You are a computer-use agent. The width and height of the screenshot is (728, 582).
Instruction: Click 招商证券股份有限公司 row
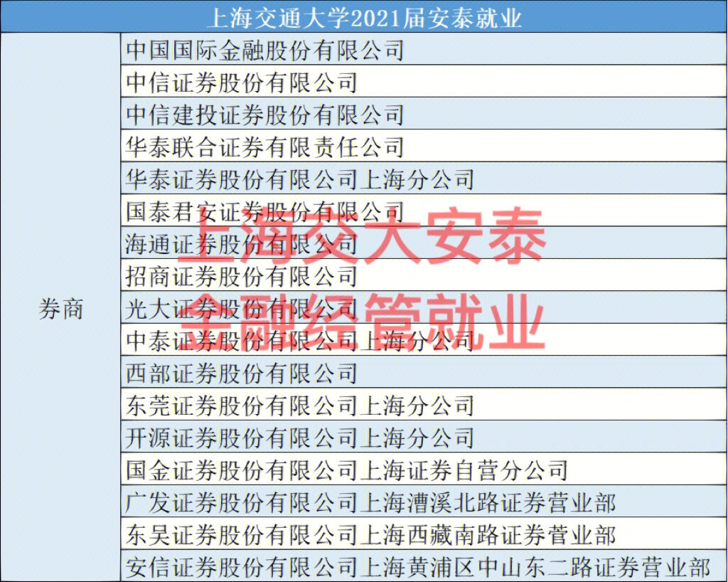(x=424, y=275)
